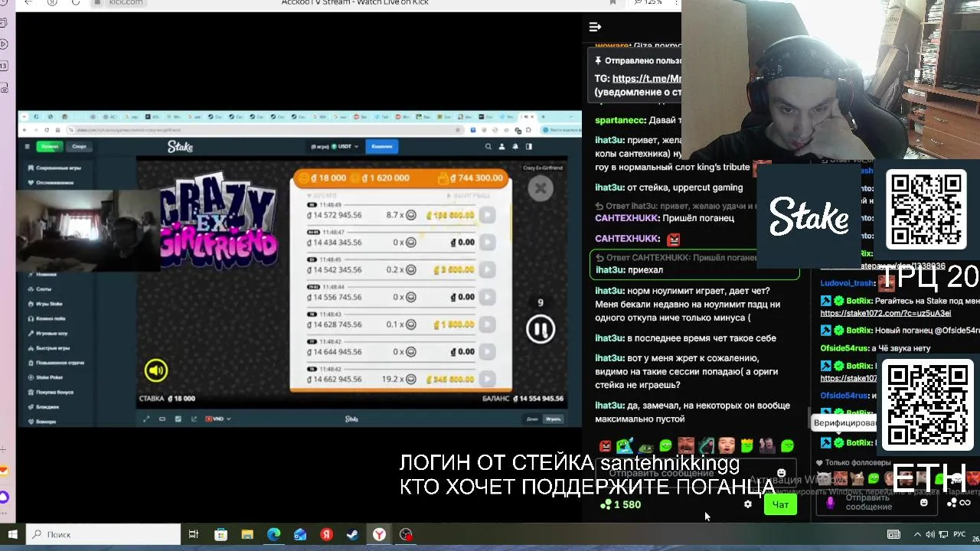Open the VND display currency dropdown
Image resolution: width=980 pixels, height=551 pixels.
[218, 419]
